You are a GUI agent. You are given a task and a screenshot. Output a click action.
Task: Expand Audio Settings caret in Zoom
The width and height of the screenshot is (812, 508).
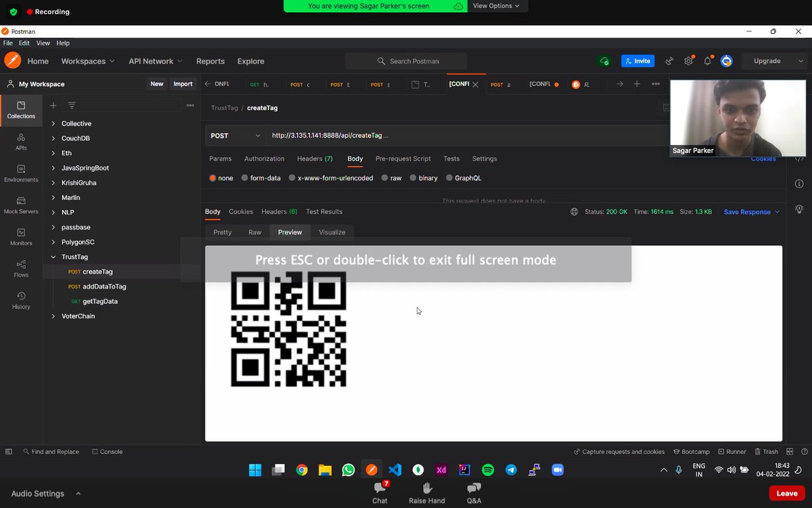[78, 494]
